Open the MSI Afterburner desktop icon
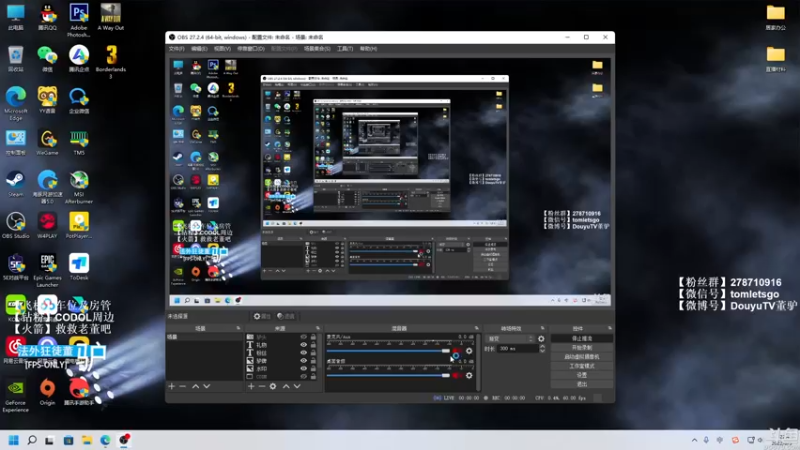800x450 pixels. click(79, 187)
